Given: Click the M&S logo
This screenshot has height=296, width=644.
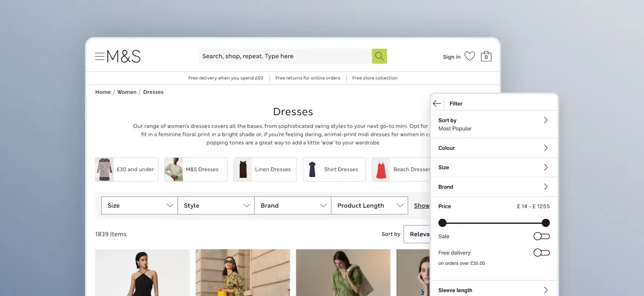Looking at the screenshot, I should click(x=123, y=57).
